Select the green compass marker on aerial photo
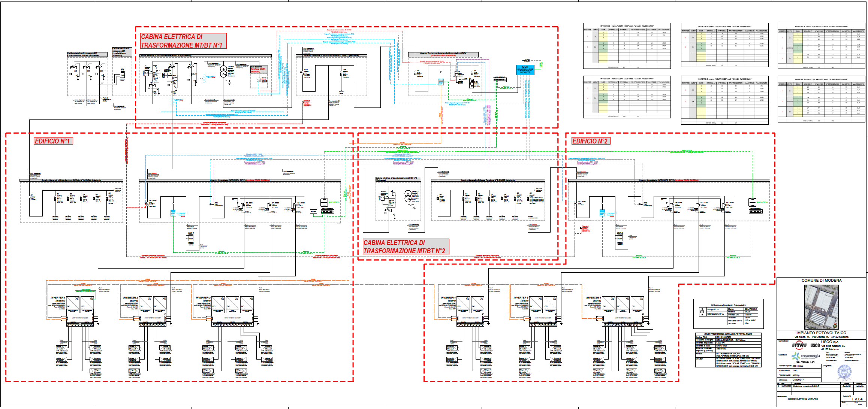Screen dimensions: 868x409 [835, 326]
